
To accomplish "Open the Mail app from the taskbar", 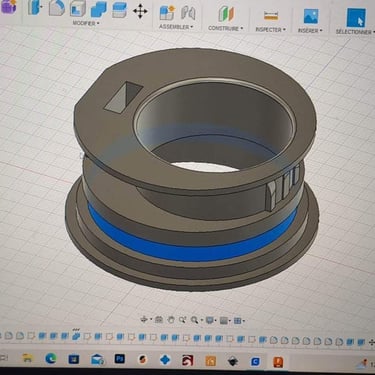I will (x=97, y=359).
